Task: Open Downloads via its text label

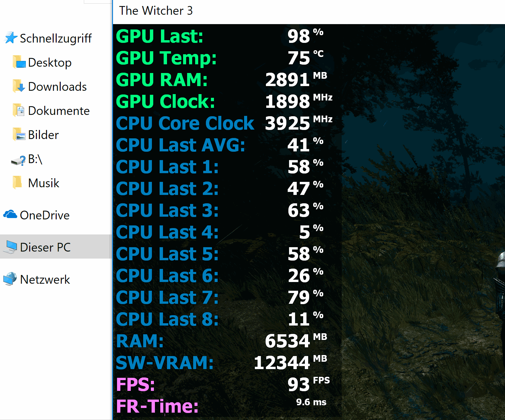Action: pyautogui.click(x=57, y=86)
